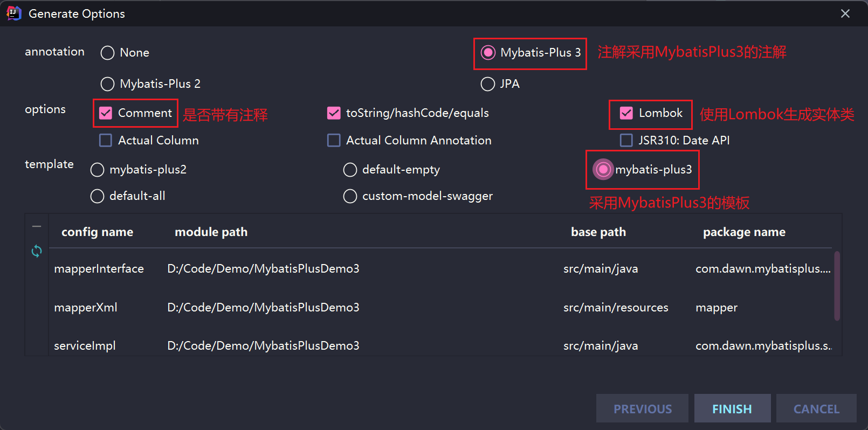Click the mapperInterface package name cell
The height and width of the screenshot is (430, 868).
[763, 269]
